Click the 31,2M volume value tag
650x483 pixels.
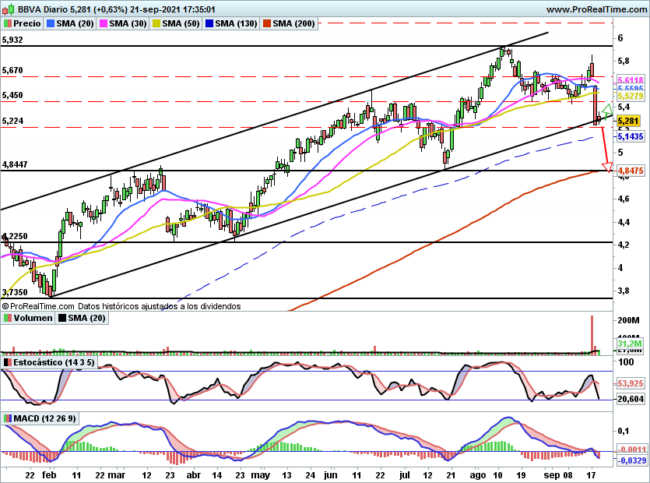click(x=630, y=343)
